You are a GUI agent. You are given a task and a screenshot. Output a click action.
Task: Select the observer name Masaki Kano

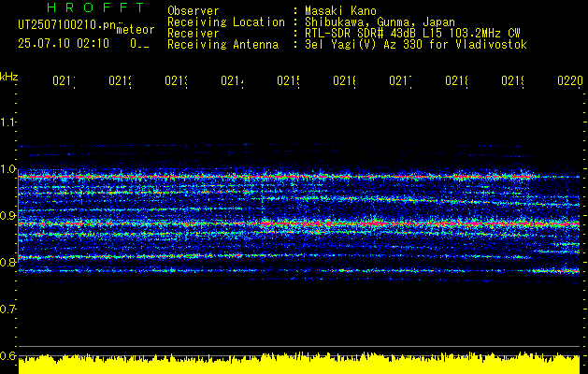(340, 11)
